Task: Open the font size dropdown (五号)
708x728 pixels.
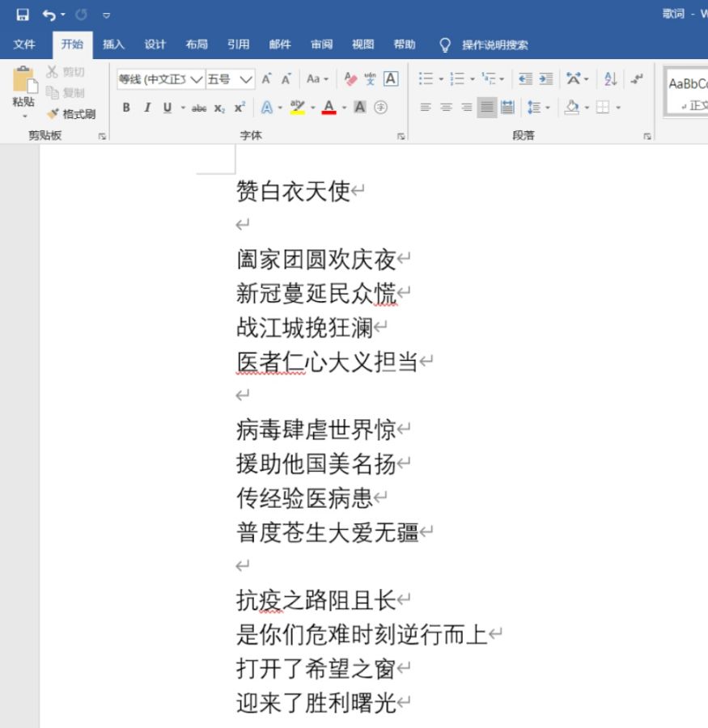Action: coord(247,79)
